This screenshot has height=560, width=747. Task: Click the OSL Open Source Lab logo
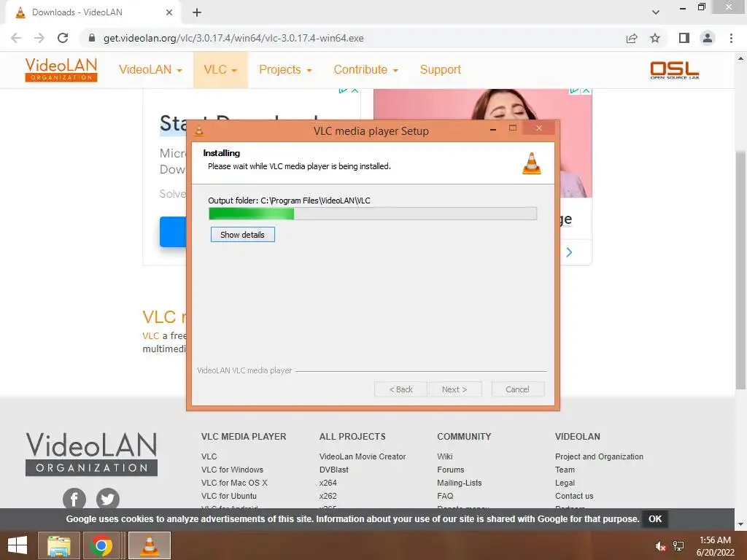coord(675,69)
